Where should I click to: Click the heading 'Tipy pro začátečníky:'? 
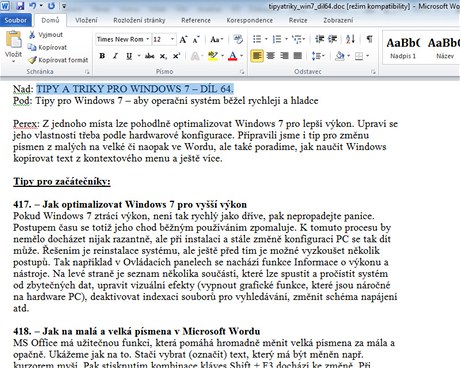pos(62,182)
